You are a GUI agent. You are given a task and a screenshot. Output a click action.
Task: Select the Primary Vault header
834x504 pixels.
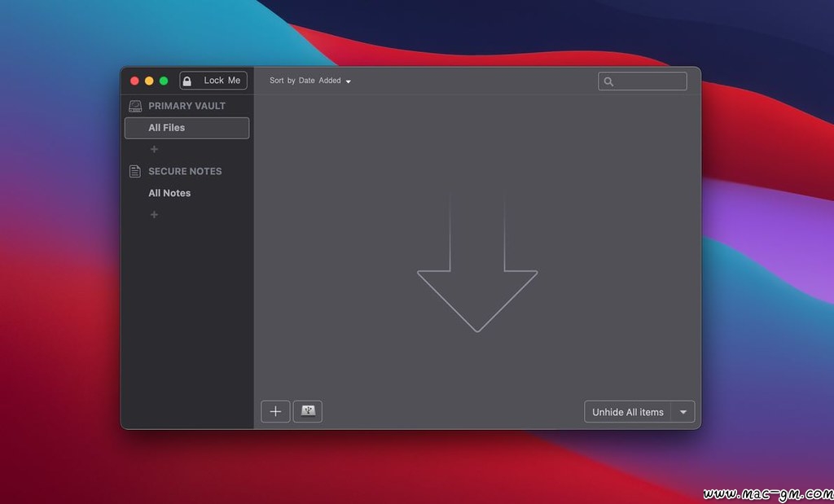tap(187, 106)
